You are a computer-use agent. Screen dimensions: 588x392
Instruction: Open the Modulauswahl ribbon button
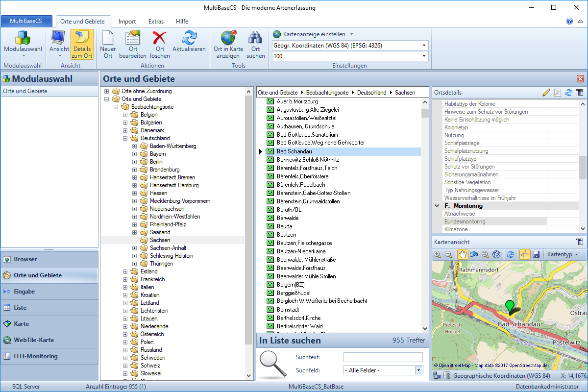[23, 45]
